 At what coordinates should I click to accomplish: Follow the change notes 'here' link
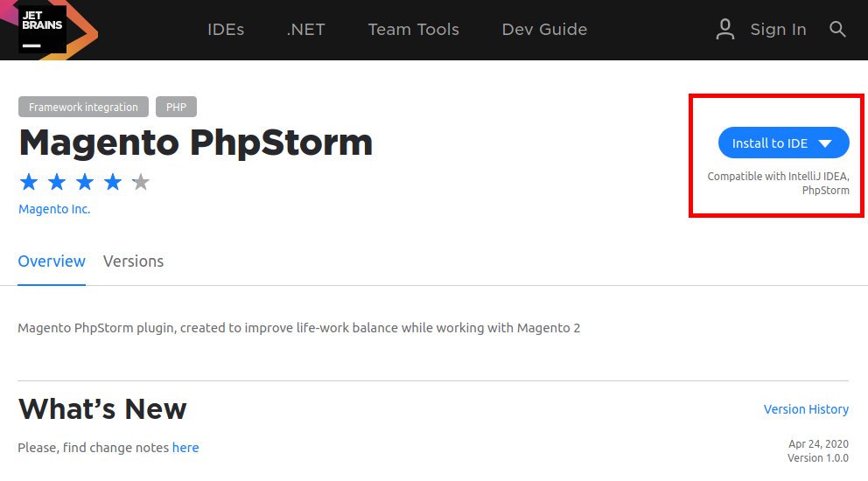click(185, 447)
